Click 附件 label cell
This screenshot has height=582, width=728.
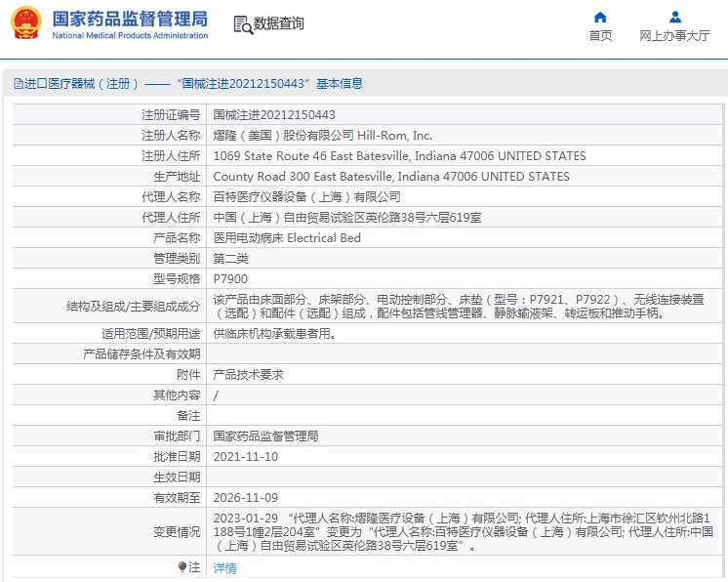coord(109,374)
